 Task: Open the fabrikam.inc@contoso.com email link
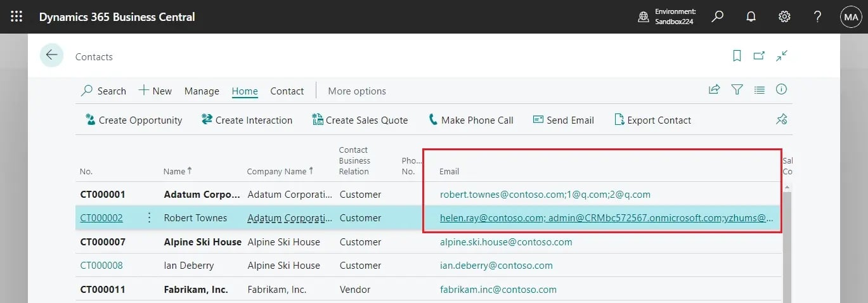click(x=498, y=289)
